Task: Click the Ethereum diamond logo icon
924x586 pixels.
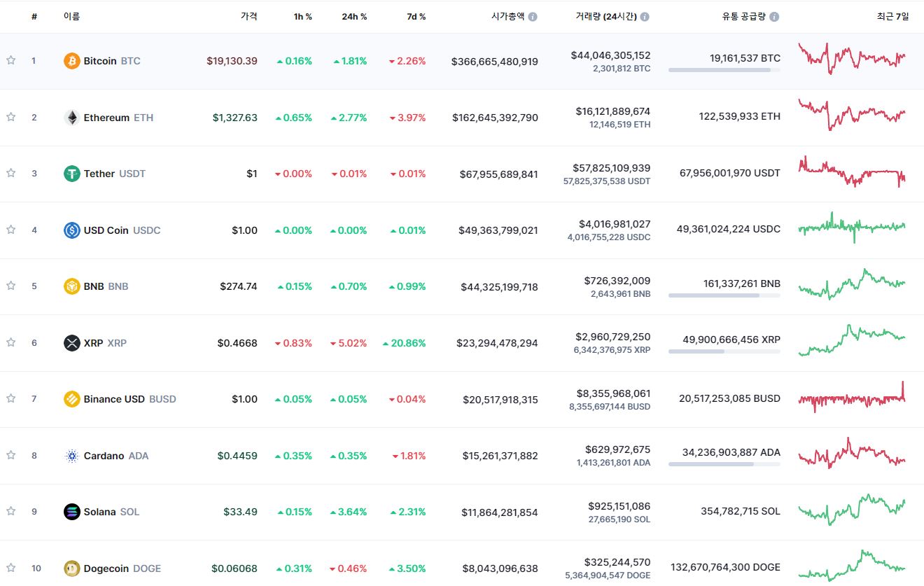Action: [x=72, y=118]
